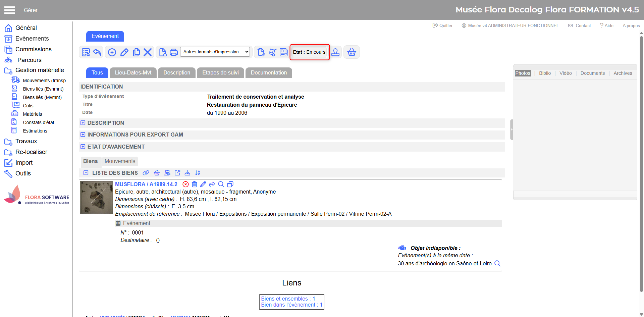Viewport: 644px width, 317px height.
Task: Expand INFORMATIONS POUR EXPORT GAM section
Action: 83,135
